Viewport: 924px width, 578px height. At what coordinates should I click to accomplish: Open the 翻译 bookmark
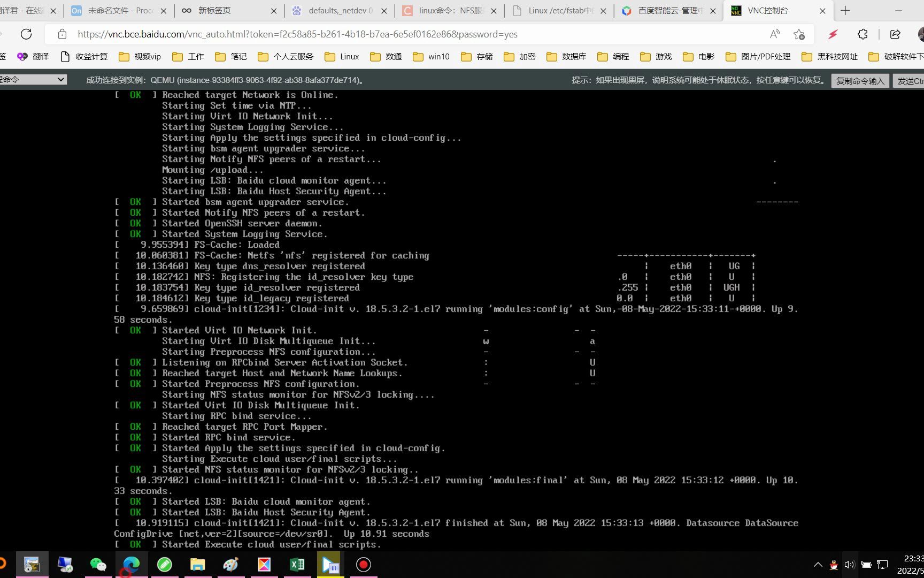pos(33,57)
